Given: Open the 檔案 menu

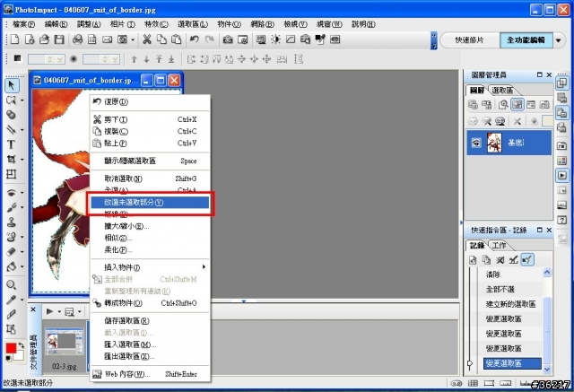Looking at the screenshot, I should [x=24, y=24].
